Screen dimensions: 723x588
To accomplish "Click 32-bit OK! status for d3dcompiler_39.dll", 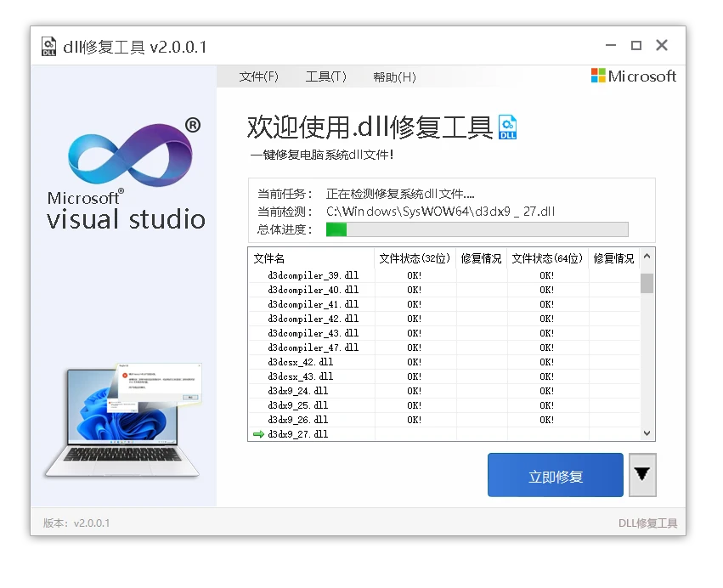I will 414,275.
